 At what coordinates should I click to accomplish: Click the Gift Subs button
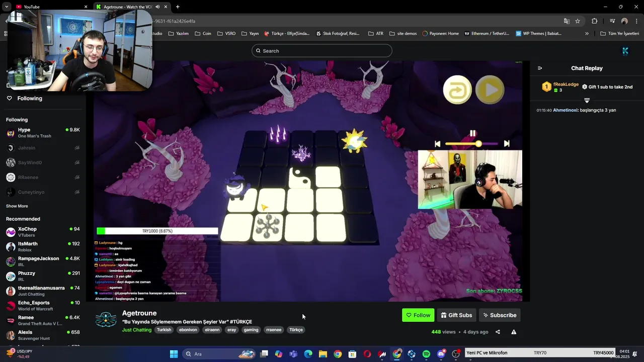pyautogui.click(x=456, y=315)
